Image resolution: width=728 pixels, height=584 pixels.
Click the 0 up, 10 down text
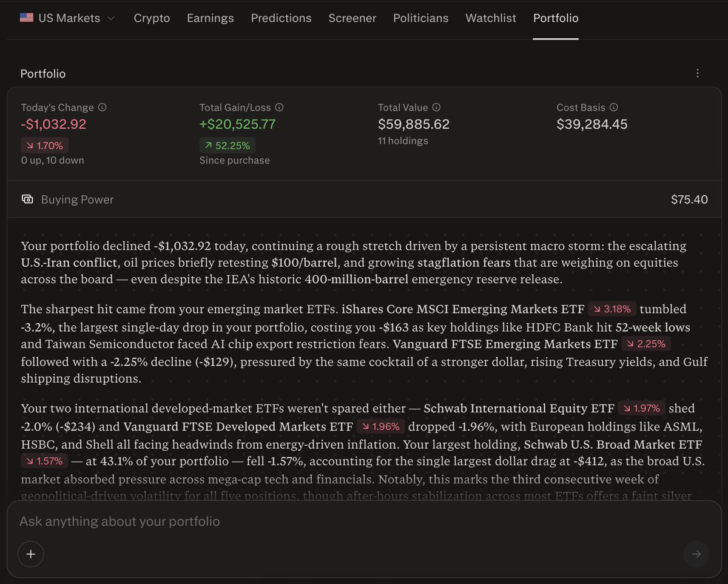[x=52, y=160]
